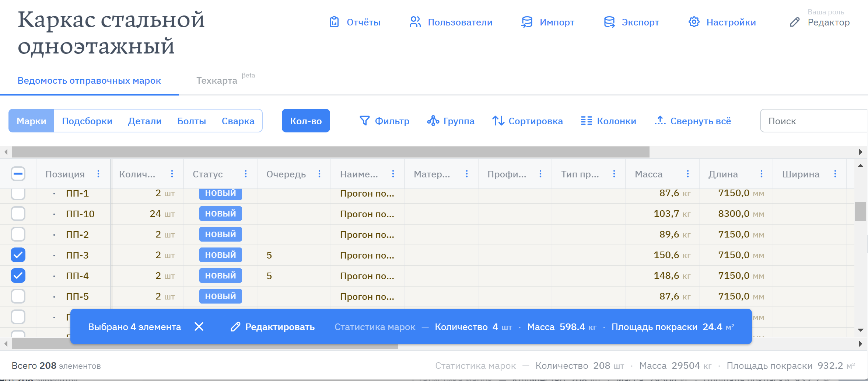The height and width of the screenshot is (381, 868).
Task: Click the Сортировка button label
Action: pos(536,121)
